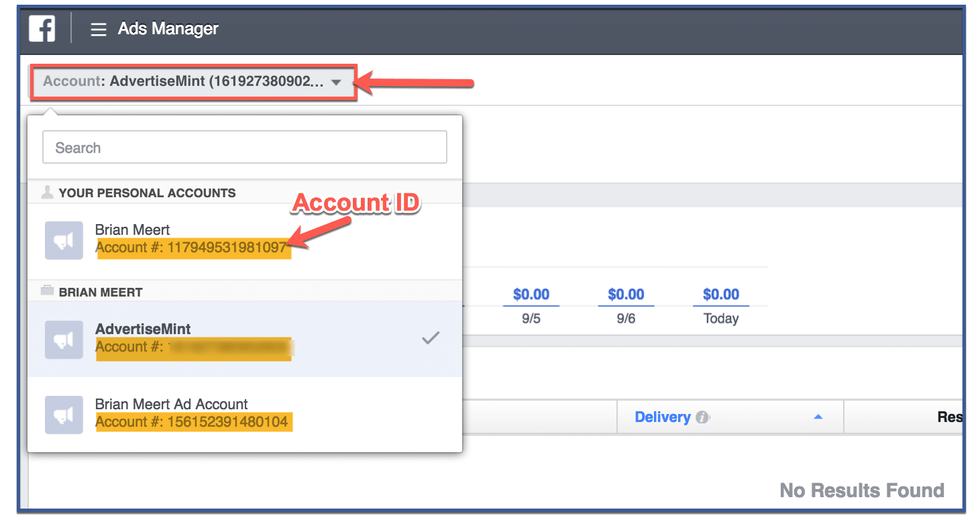Click megaphone icon next to AdvertiseMint

64,339
